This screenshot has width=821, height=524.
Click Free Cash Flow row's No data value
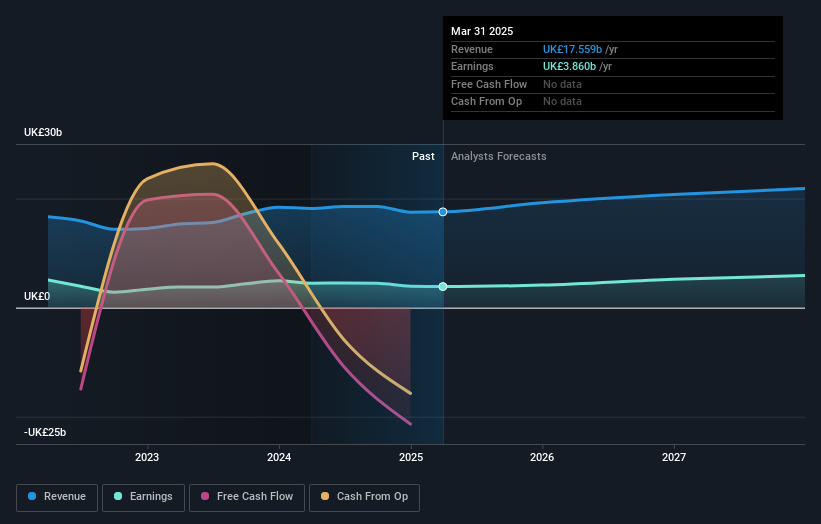click(x=562, y=84)
